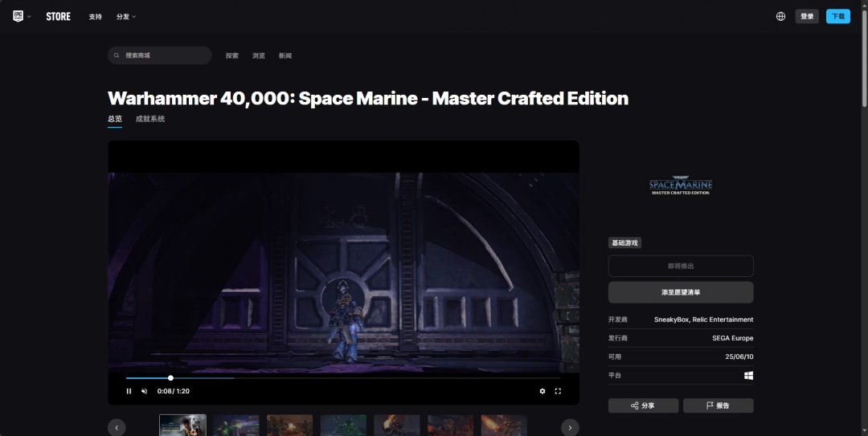The image size is (868, 436).
Task: Expand the chevron beside Epic logo
Action: point(30,17)
